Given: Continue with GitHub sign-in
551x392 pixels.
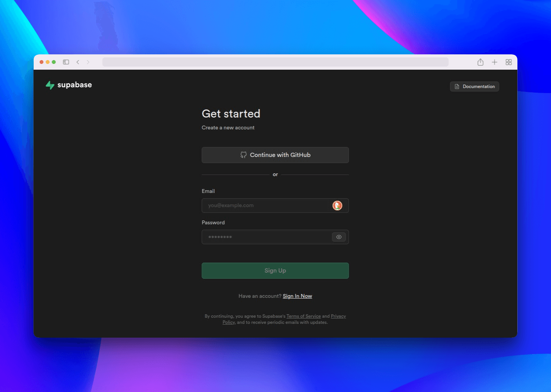Looking at the screenshot, I should coord(275,155).
